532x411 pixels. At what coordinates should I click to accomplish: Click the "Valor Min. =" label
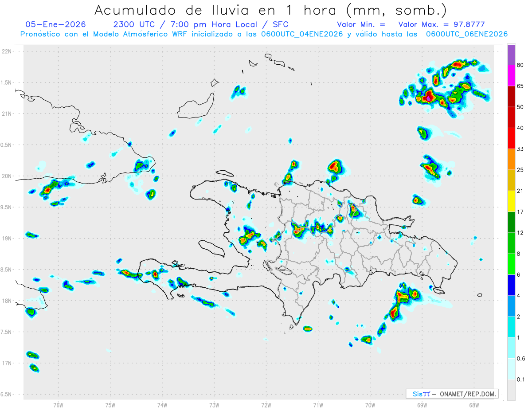click(361, 24)
